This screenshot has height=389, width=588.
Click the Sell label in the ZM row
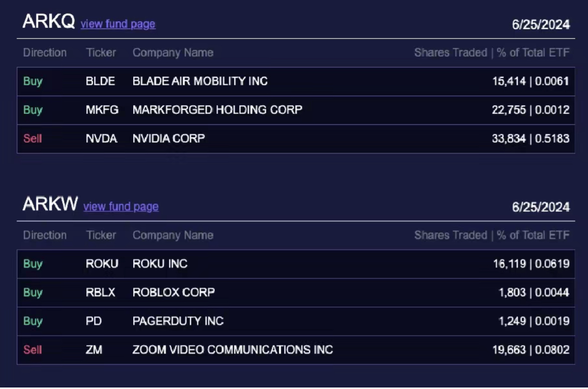pos(32,350)
